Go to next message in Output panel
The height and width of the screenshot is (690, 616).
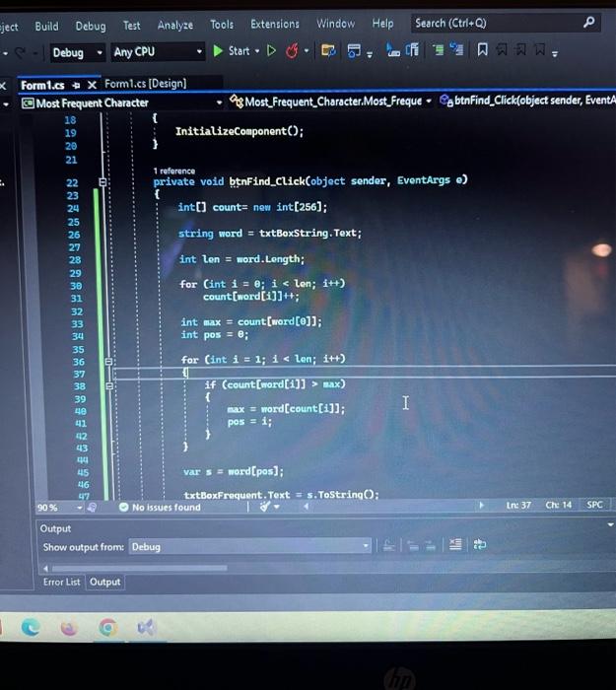point(431,546)
